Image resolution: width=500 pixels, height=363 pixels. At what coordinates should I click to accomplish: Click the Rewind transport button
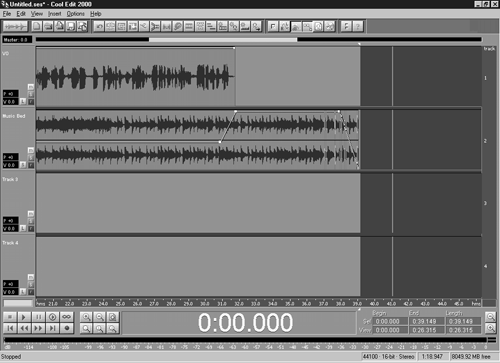click(x=24, y=328)
